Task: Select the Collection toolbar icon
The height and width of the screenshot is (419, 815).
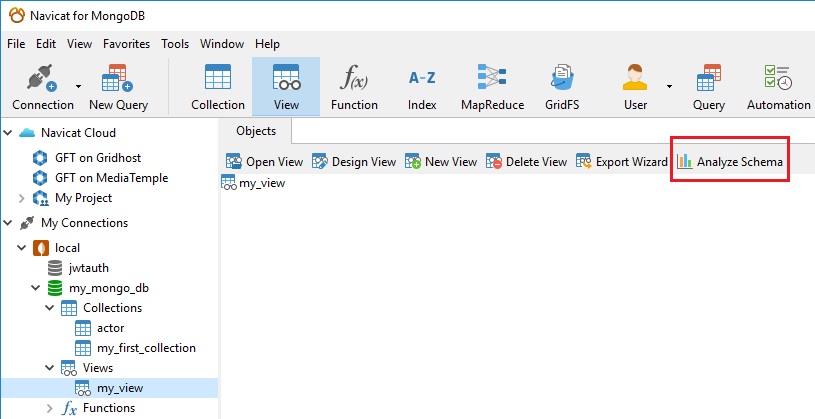Action: click(218, 78)
